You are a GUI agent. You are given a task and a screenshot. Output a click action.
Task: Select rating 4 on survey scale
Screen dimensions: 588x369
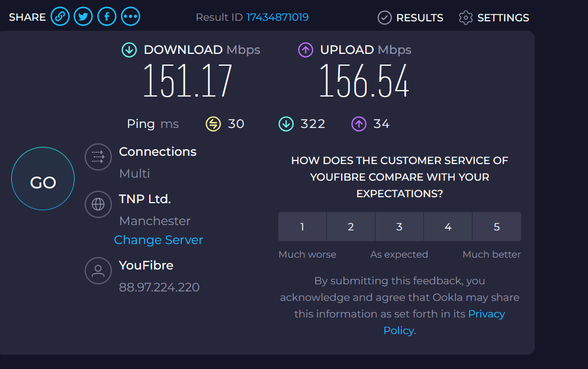pos(448,227)
